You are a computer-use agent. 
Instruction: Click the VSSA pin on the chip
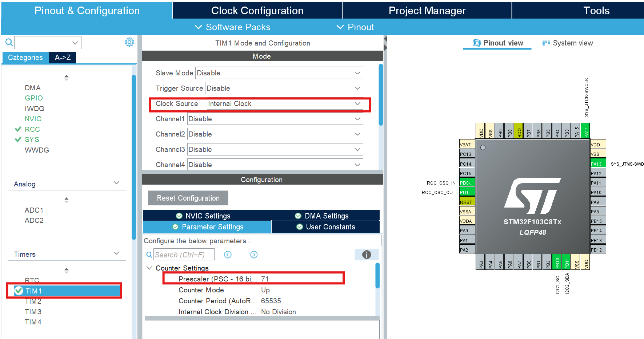[x=467, y=212]
